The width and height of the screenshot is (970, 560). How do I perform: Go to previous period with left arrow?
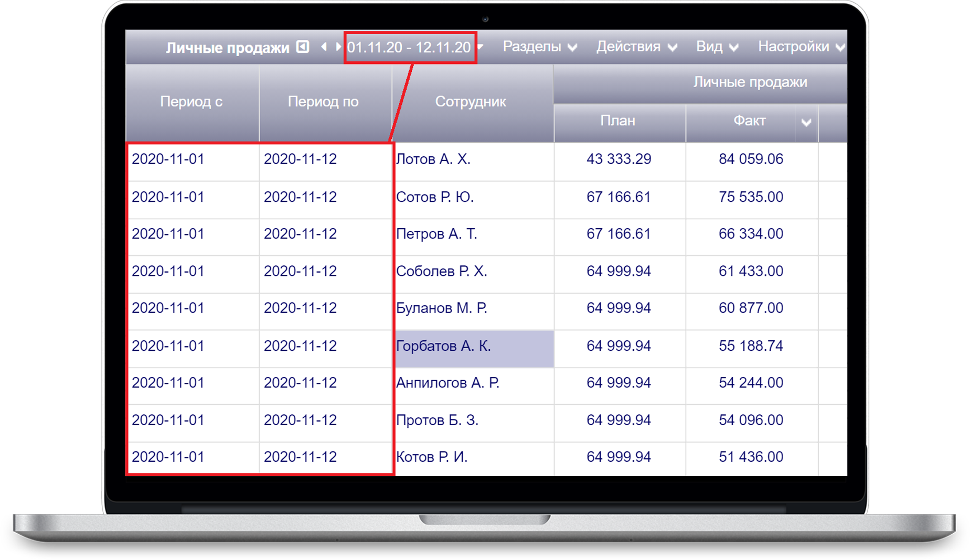click(x=324, y=47)
